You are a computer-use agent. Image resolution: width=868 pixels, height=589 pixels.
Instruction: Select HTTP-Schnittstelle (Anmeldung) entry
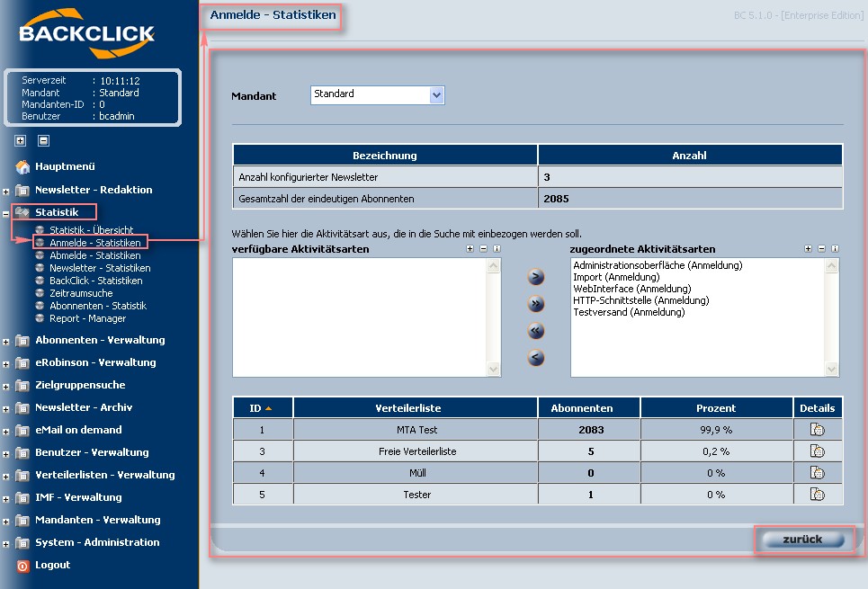tap(640, 300)
